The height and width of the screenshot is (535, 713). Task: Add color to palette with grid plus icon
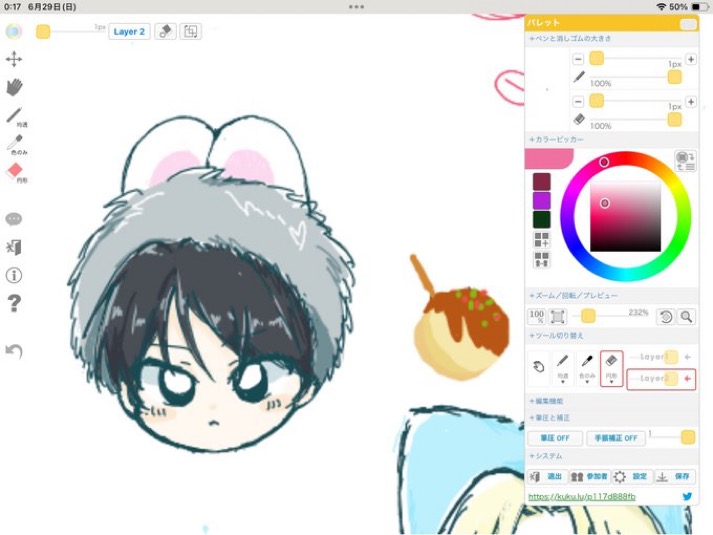pyautogui.click(x=542, y=239)
